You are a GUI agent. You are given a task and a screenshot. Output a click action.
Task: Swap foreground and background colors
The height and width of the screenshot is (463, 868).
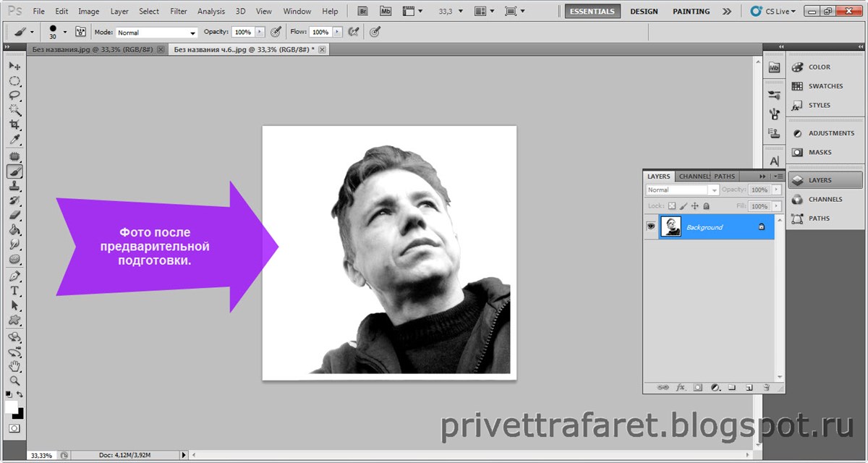(20, 395)
